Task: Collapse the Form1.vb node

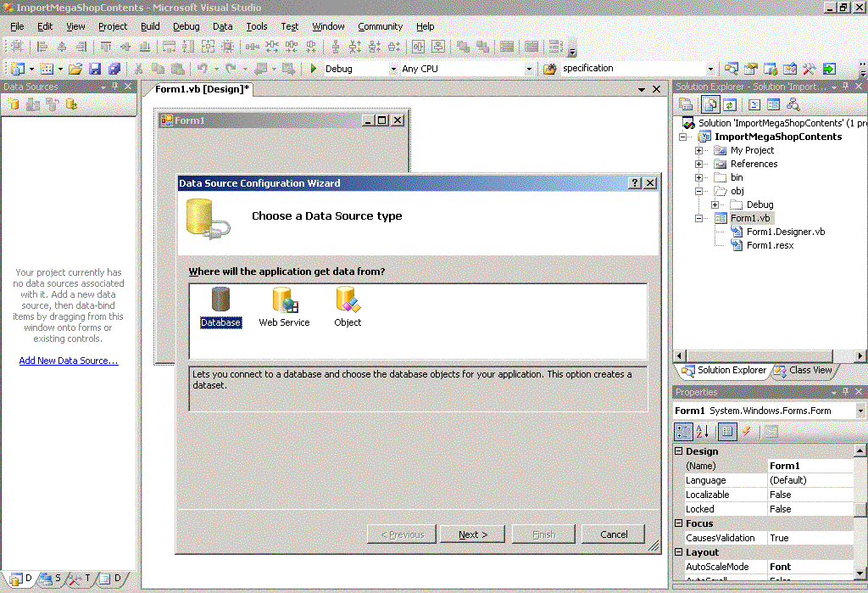Action: (x=698, y=218)
